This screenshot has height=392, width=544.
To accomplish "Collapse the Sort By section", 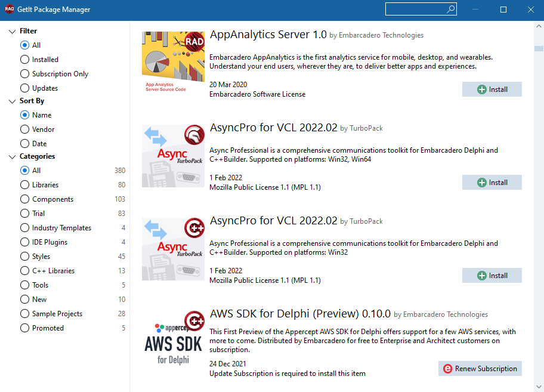I will [12, 101].
